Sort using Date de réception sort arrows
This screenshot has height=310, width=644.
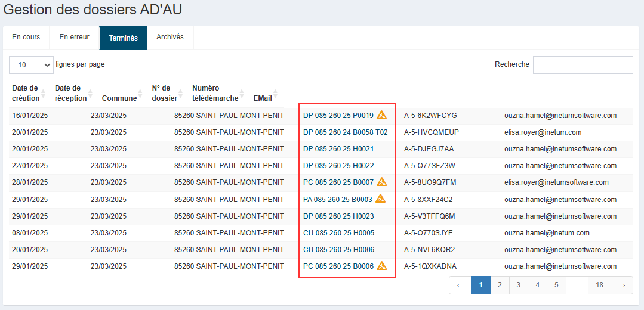tap(91, 94)
